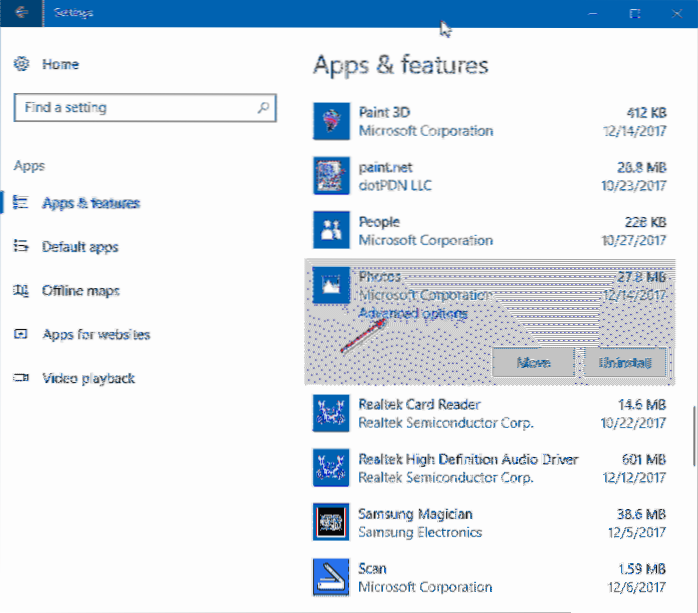Click the apps list vertical scrollbar
The width and height of the screenshot is (698, 613).
click(x=694, y=436)
